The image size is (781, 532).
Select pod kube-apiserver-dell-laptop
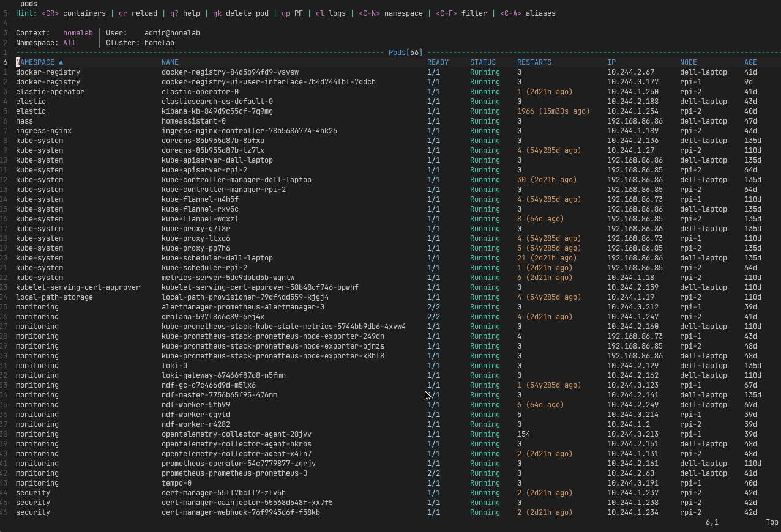[217, 160]
